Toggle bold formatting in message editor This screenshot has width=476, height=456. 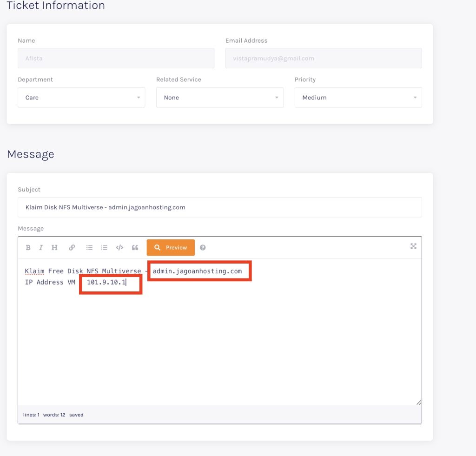[x=28, y=248]
